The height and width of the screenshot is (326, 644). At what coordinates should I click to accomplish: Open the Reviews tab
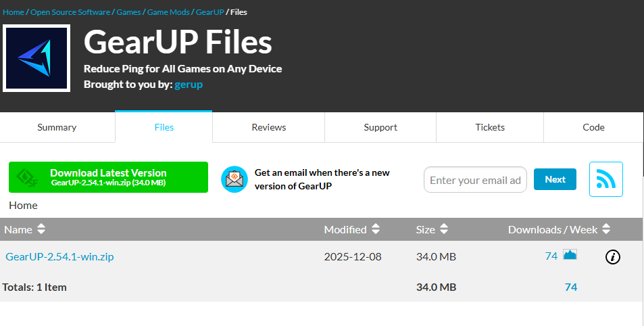pos(268,127)
